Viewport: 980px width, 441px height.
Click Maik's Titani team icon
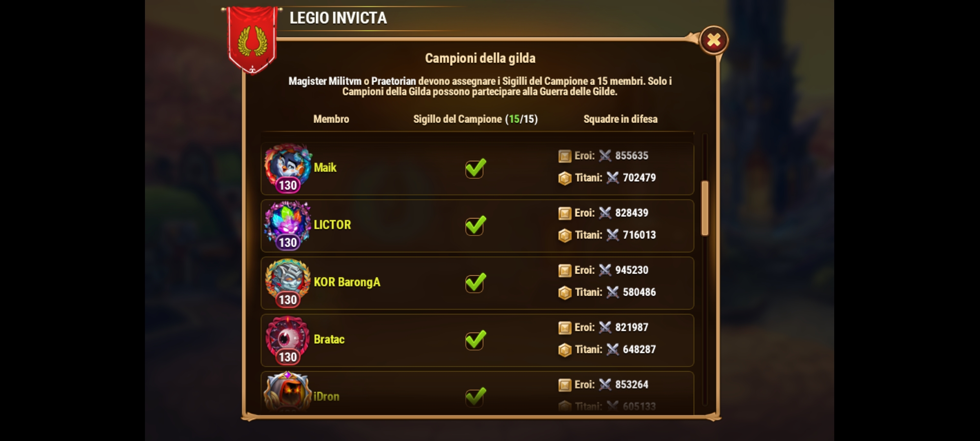565,178
